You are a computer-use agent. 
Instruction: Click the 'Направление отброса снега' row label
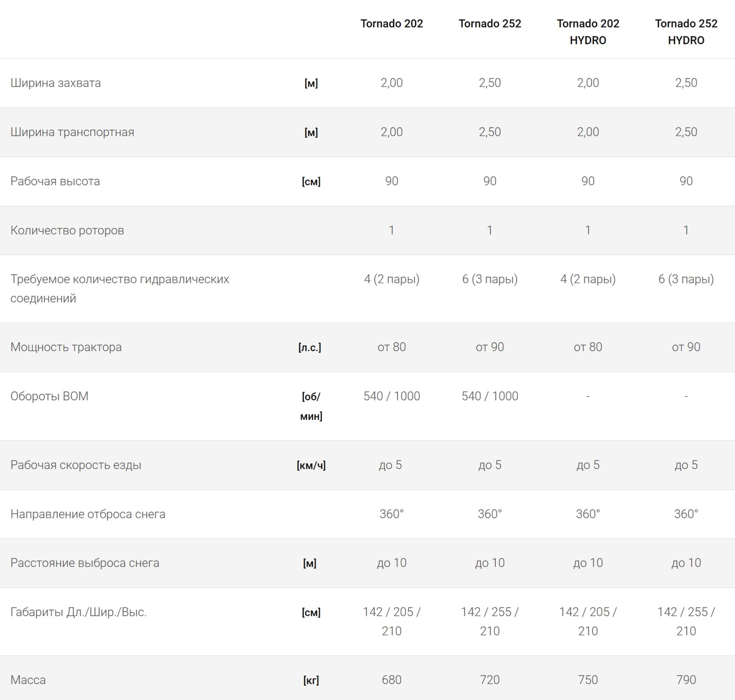click(88, 514)
